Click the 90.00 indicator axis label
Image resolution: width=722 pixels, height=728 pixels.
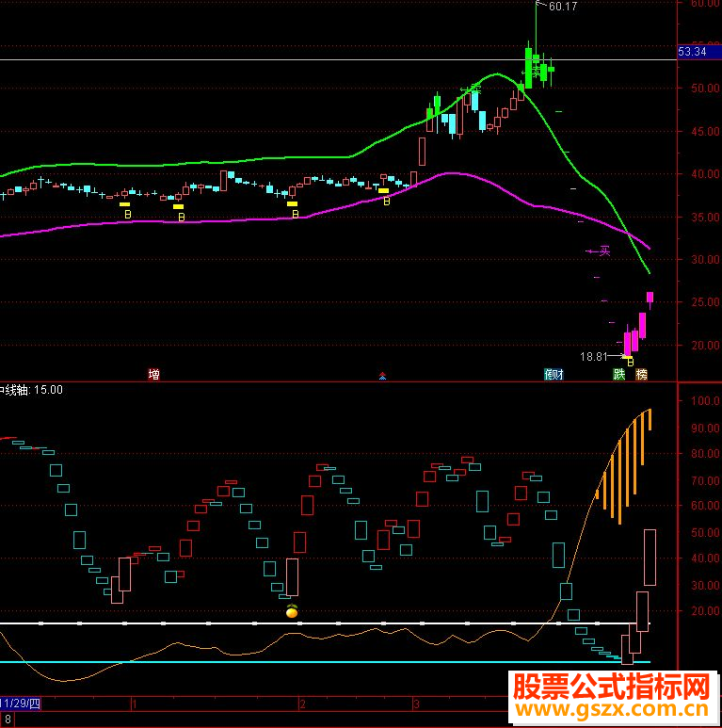[x=705, y=429]
